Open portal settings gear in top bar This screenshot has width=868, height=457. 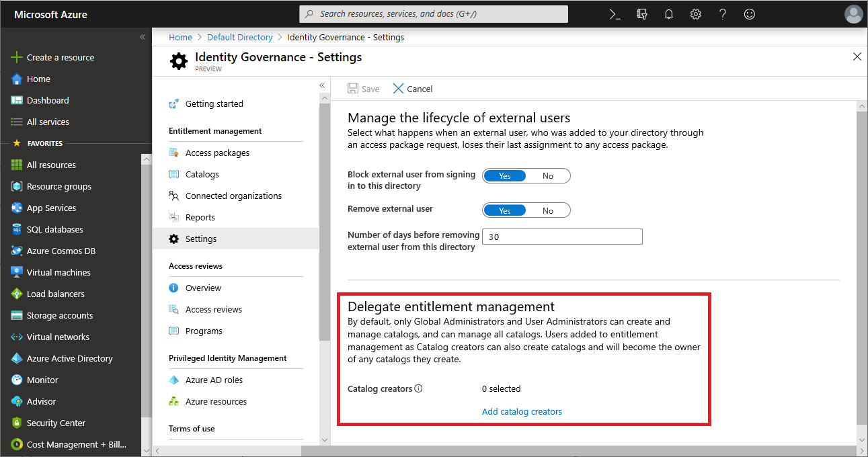[696, 14]
